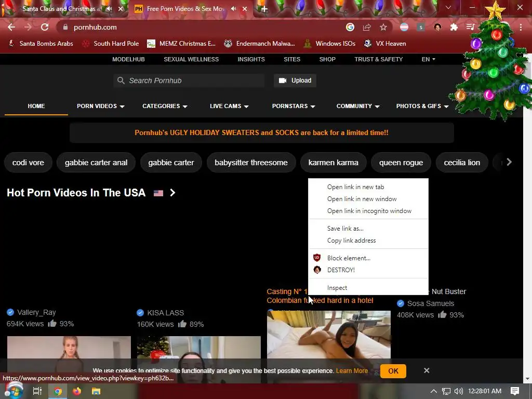The height and width of the screenshot is (399, 532).
Task: Focus the site search field
Action: [x=189, y=81]
